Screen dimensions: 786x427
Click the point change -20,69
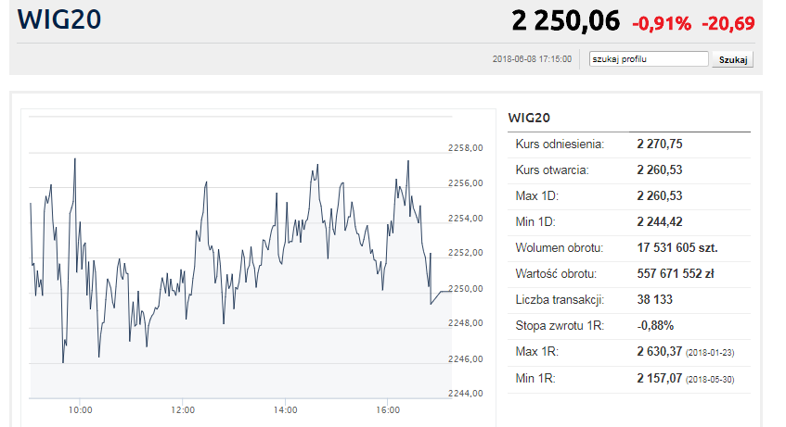coord(728,24)
